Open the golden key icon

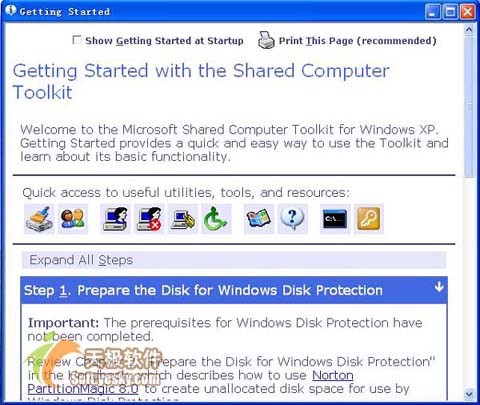[369, 219]
